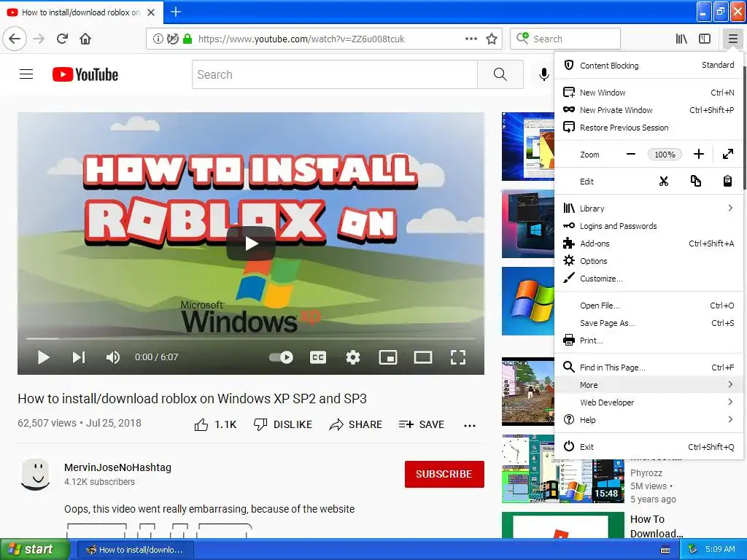Reload the page with the refresh icon
Screen dimensions: 747x560
pos(62,39)
